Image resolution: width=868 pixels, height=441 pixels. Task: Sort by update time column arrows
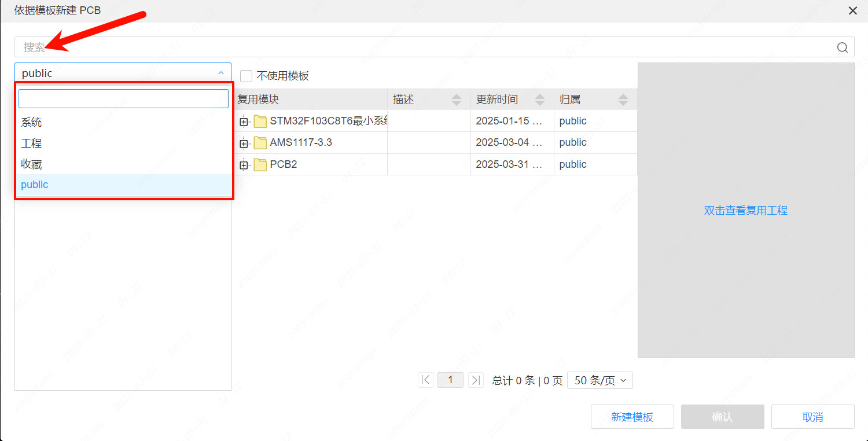coord(540,100)
